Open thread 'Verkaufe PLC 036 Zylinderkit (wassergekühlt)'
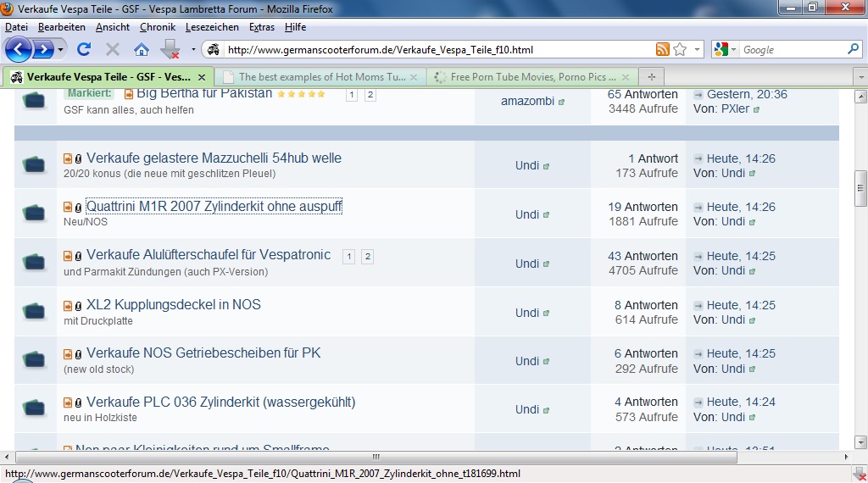Screen dimensions: 868x483 pyautogui.click(x=221, y=402)
